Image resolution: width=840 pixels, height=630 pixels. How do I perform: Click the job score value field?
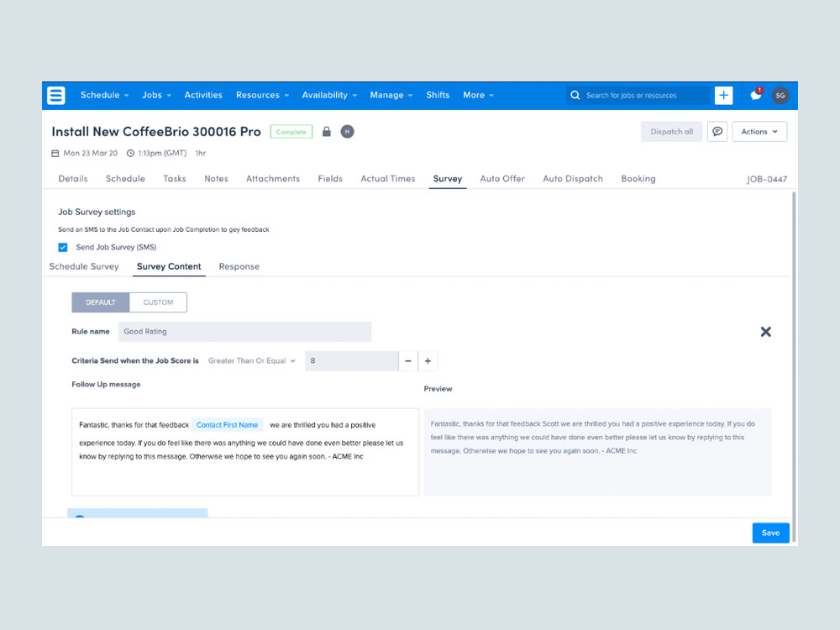click(352, 361)
